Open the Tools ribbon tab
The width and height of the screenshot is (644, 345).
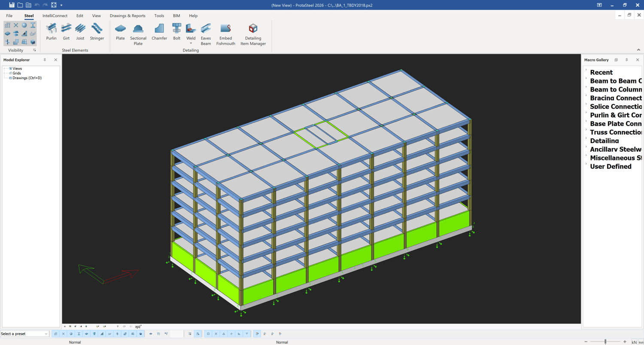159,16
